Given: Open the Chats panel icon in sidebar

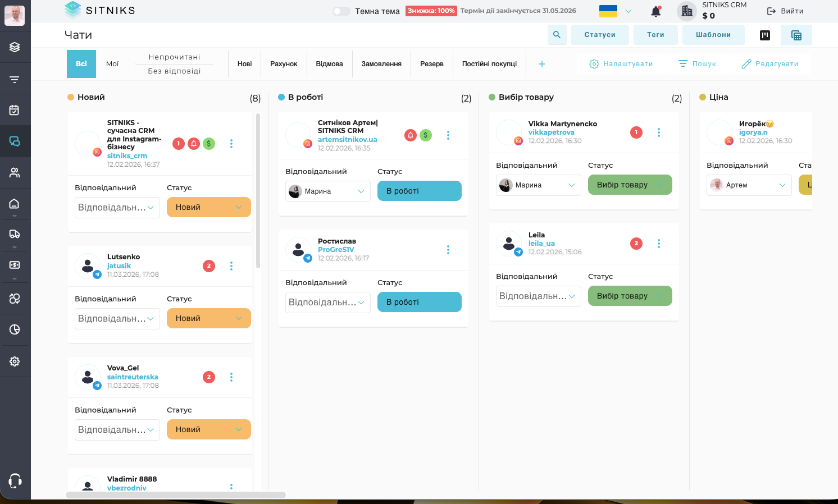Looking at the screenshot, I should pos(15,141).
